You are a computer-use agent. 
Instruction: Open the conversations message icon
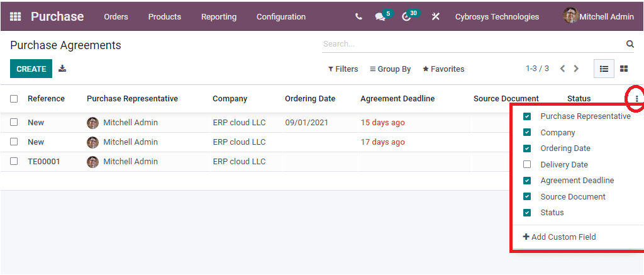coord(380,17)
